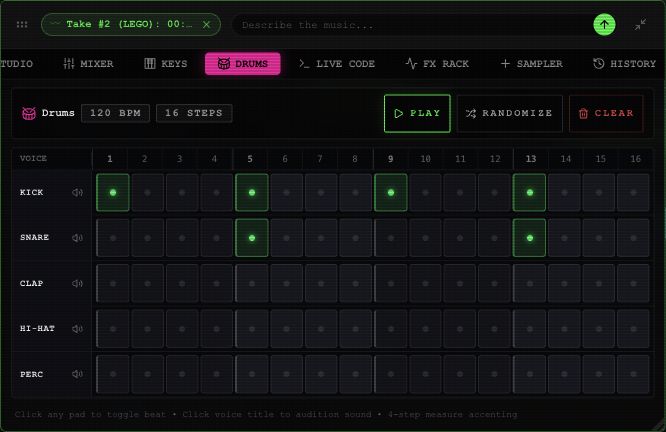Focus the Describe the music input field
Screen dimensions: 666x432
pyautogui.click(x=412, y=25)
